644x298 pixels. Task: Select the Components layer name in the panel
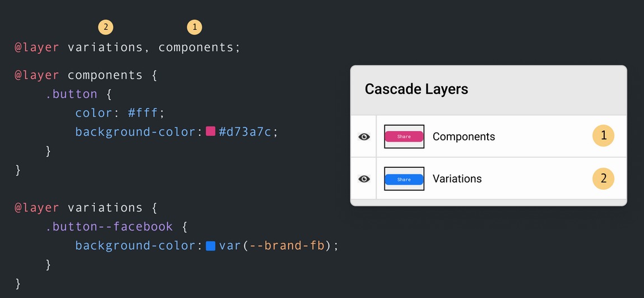pos(464,136)
